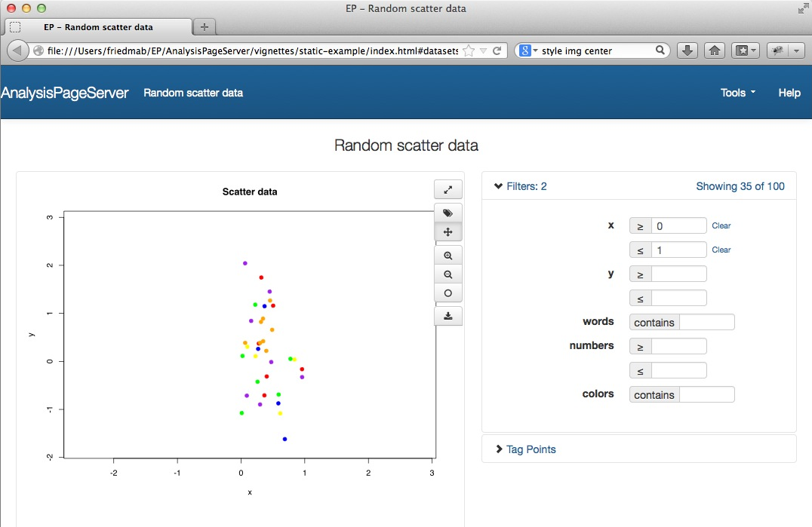Click the browser home icon
The image size is (812, 527).
(x=714, y=51)
